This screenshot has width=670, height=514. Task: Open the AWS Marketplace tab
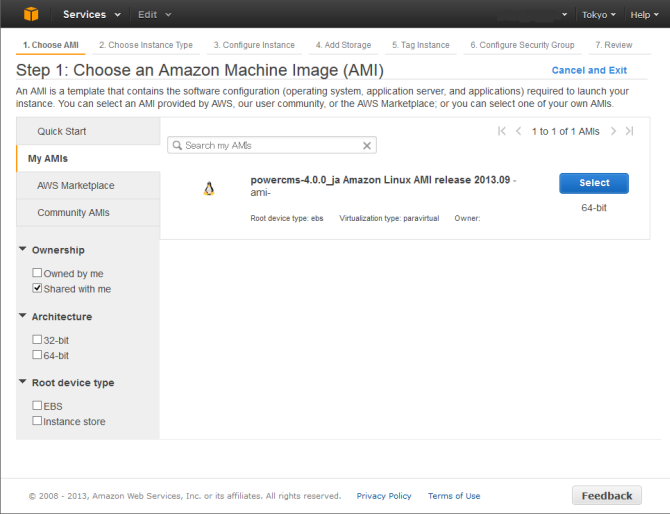(x=88, y=185)
